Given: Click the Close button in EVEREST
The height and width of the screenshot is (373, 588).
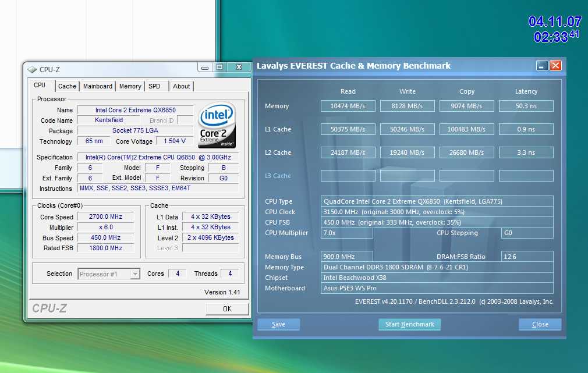Looking at the screenshot, I should (540, 324).
